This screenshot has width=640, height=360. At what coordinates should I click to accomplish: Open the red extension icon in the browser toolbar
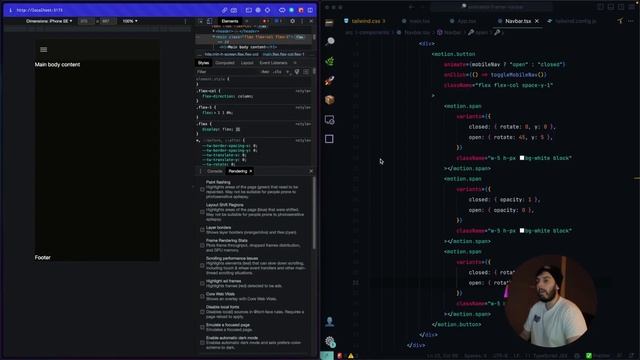(x=301, y=10)
